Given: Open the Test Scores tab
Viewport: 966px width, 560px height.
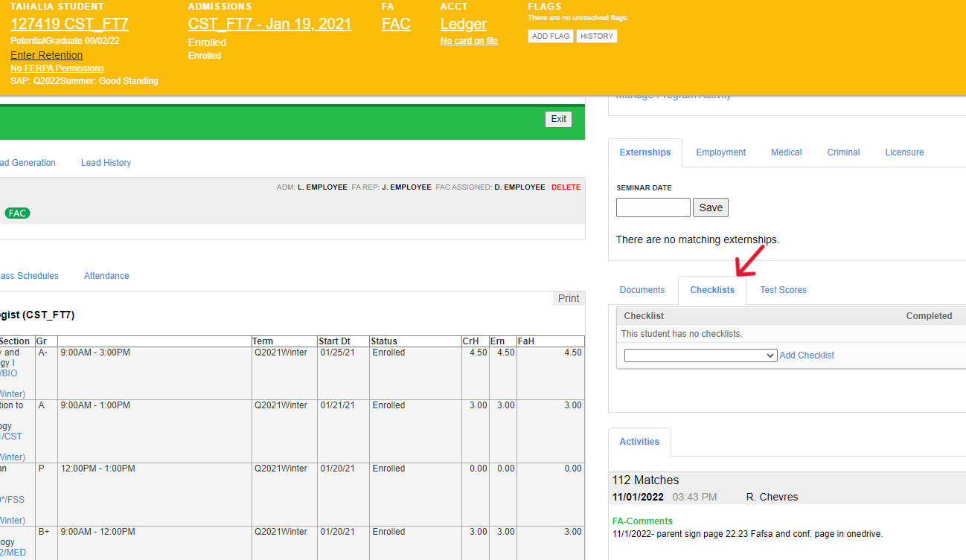Looking at the screenshot, I should pos(783,290).
